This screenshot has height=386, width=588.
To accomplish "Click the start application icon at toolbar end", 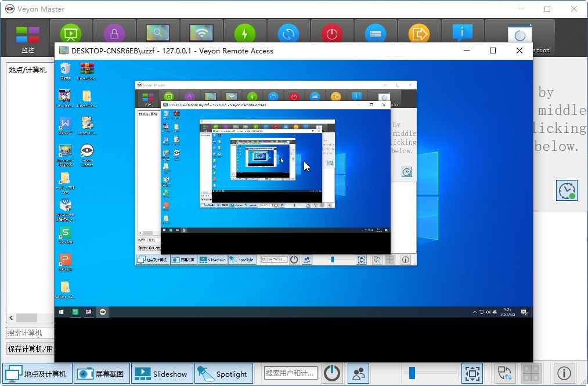I will pyautogui.click(x=520, y=34).
